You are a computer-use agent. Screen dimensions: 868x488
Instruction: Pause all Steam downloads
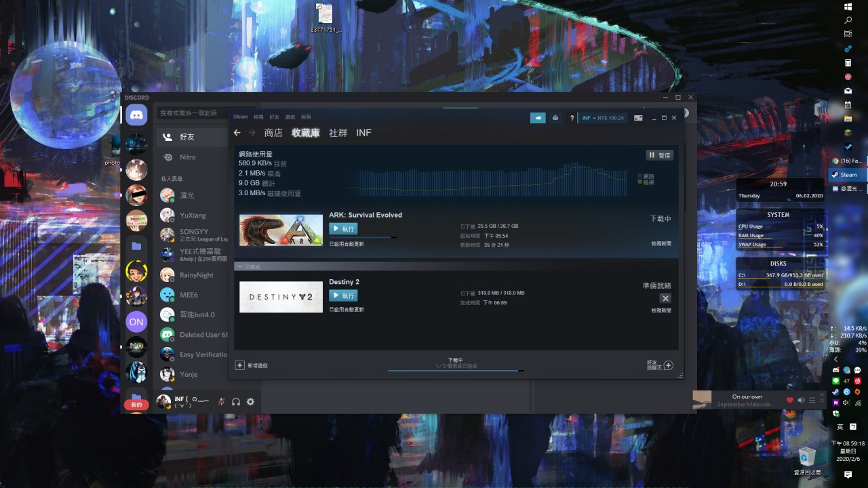(659, 155)
